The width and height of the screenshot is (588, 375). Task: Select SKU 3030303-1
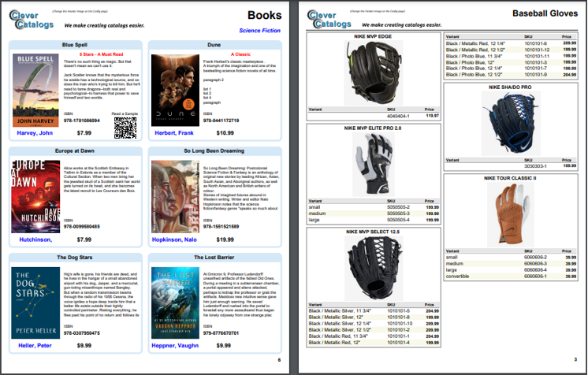coord(535,166)
